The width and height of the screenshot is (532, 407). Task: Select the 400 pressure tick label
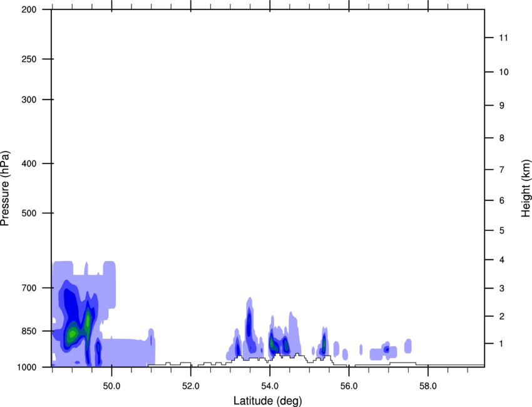tap(29, 163)
